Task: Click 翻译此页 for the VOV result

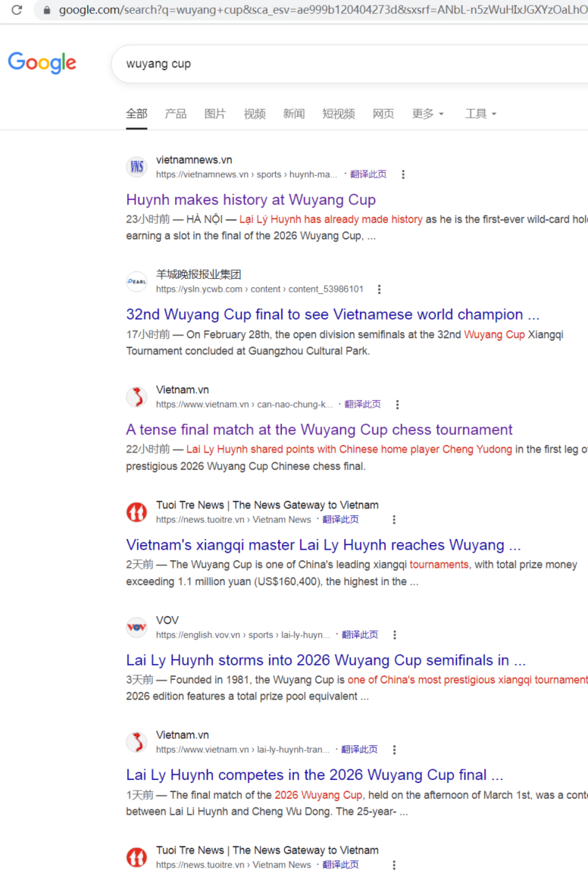Action: click(359, 635)
